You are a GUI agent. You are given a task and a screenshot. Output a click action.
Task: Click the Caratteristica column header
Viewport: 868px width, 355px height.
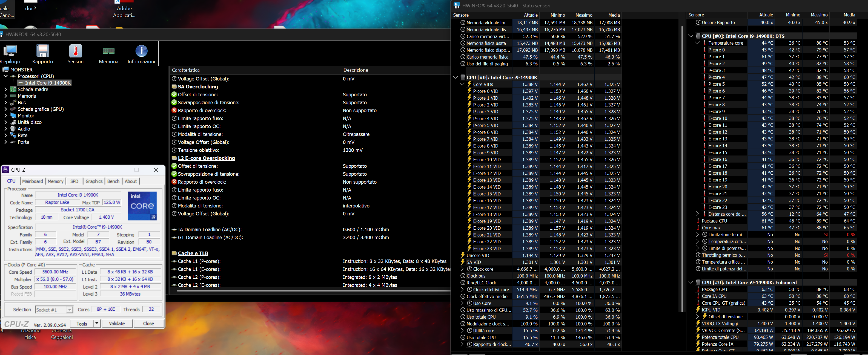click(186, 70)
